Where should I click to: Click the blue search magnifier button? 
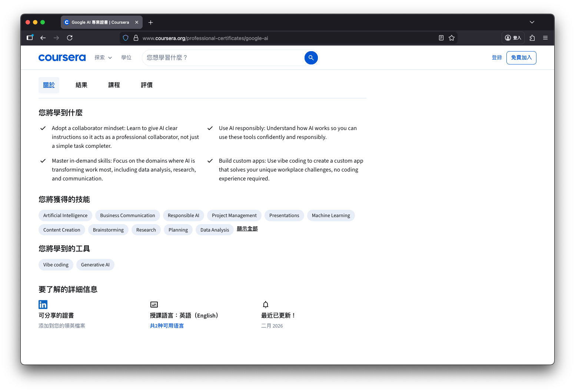pos(311,58)
